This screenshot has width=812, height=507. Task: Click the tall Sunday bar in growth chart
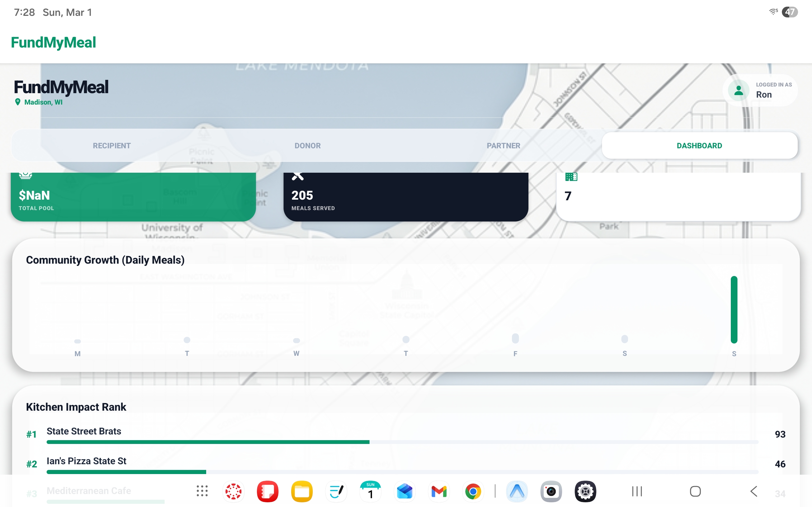click(x=734, y=310)
